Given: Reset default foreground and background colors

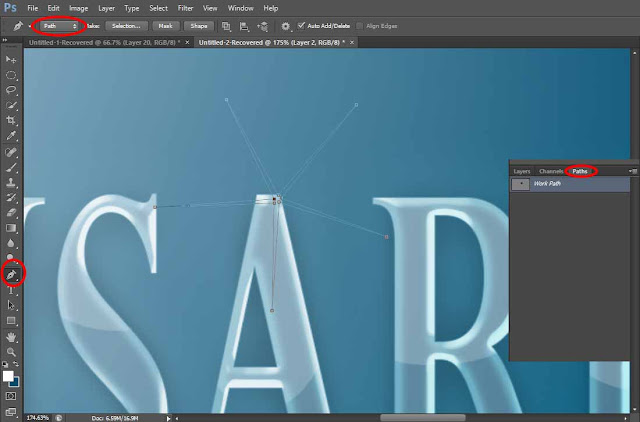Looking at the screenshot, I should tap(5, 364).
